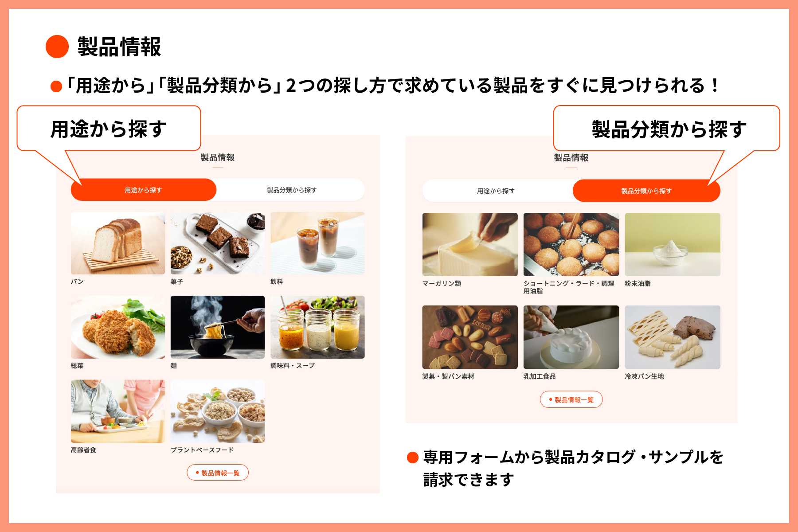Select 用途から探す tab in right panel
The image size is (798, 532).
496,191
